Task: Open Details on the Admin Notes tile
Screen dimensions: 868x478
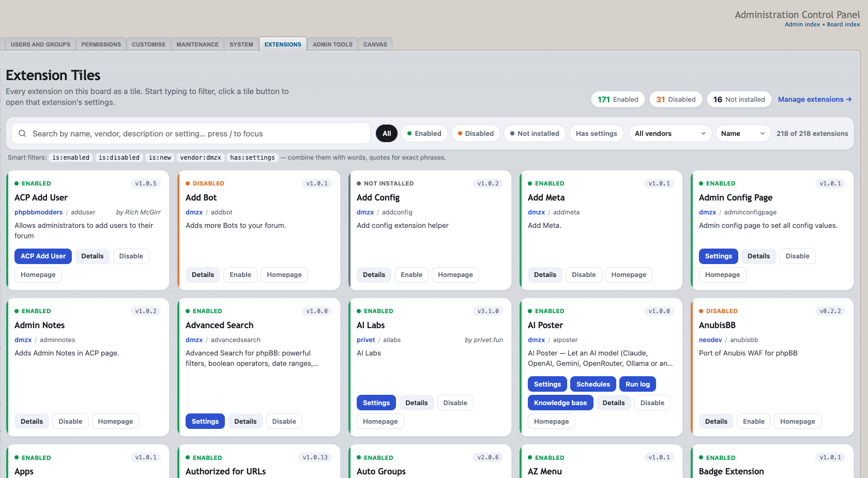Action: pyautogui.click(x=32, y=422)
